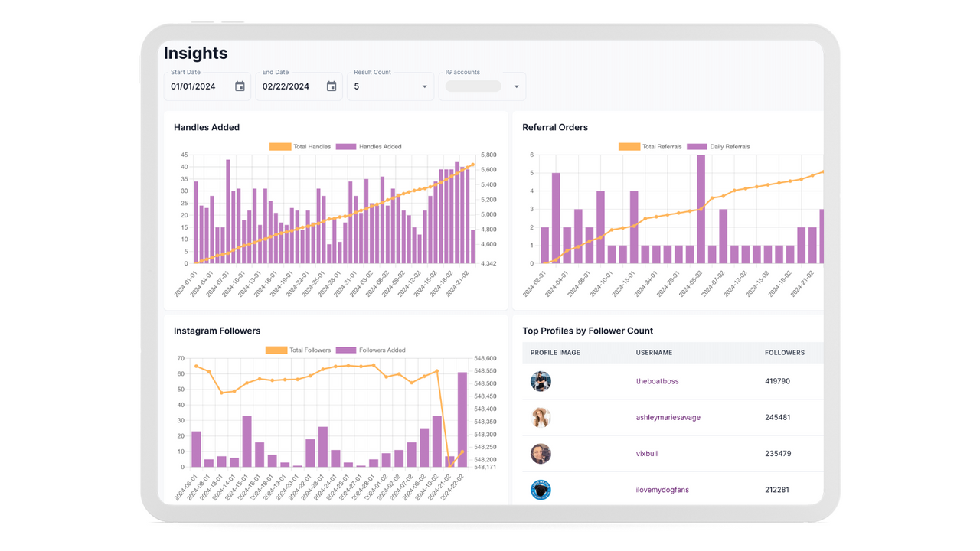The height and width of the screenshot is (551, 980).
Task: Follow the ashleymariesavage profile link
Action: [668, 417]
